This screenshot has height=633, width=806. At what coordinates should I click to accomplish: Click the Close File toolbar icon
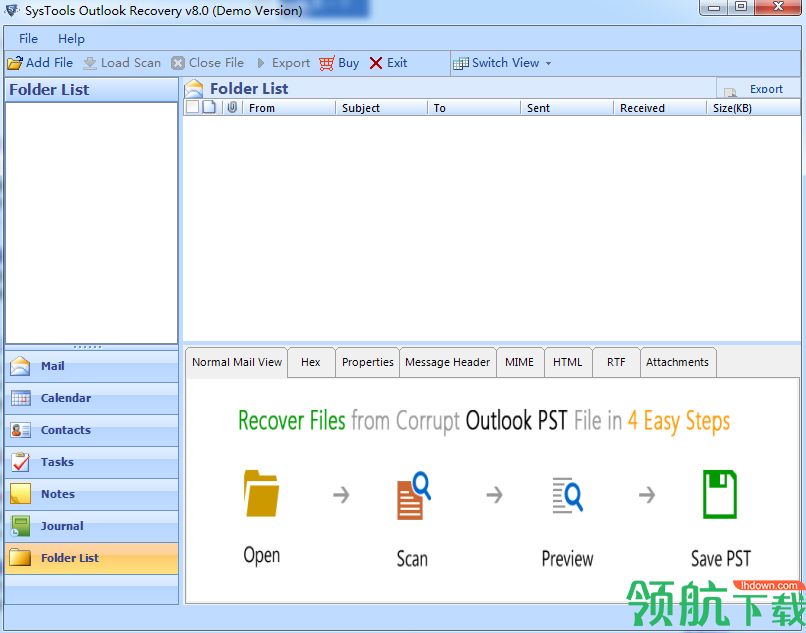coord(178,63)
